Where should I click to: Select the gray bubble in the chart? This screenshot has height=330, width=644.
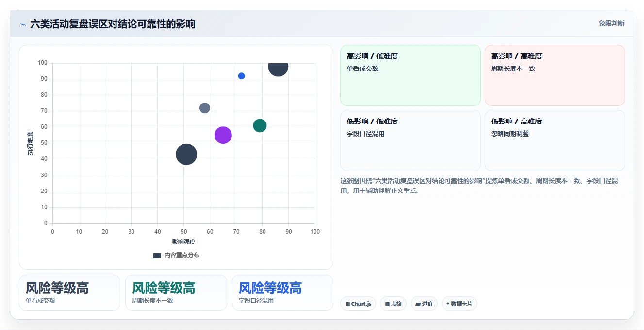205,108
